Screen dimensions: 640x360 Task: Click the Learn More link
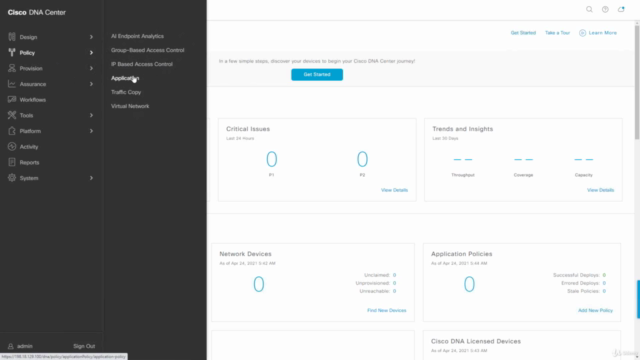click(602, 33)
